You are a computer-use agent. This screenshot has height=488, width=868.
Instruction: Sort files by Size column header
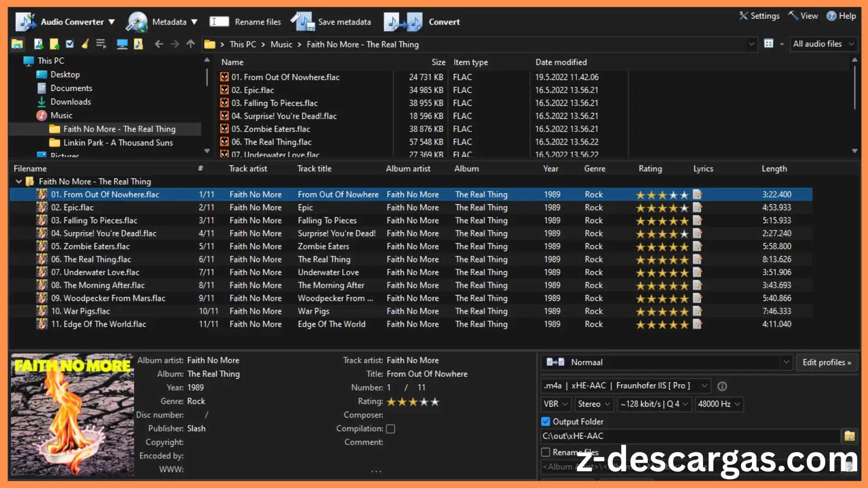click(x=438, y=62)
